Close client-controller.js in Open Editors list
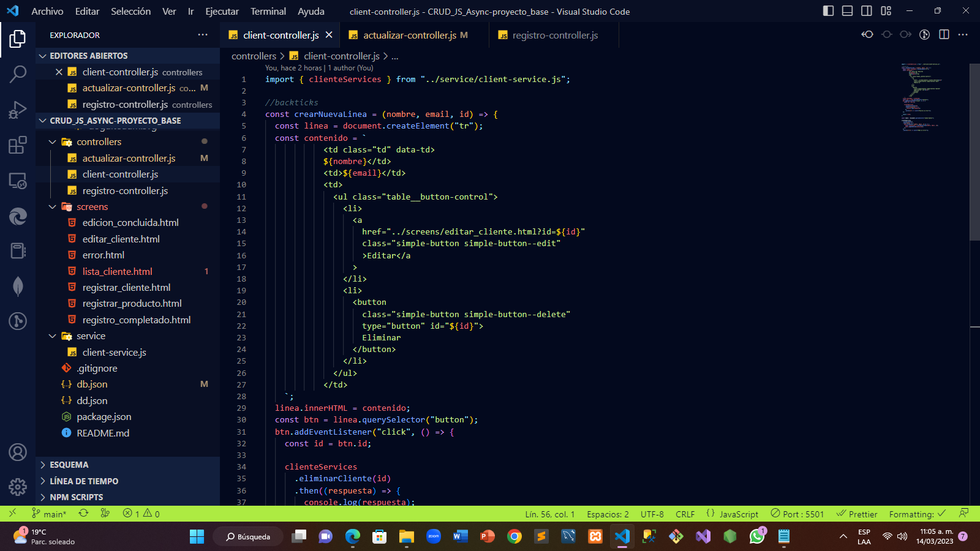The height and width of the screenshot is (551, 980). coord(59,72)
